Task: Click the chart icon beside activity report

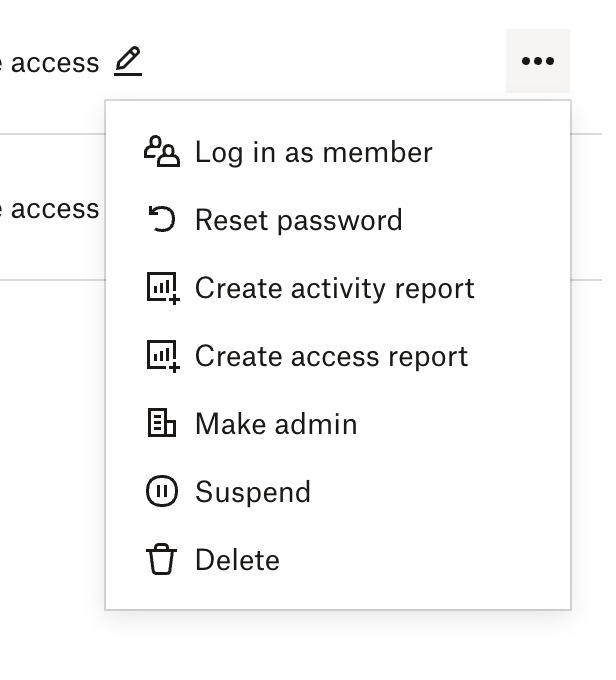Action: pos(162,288)
